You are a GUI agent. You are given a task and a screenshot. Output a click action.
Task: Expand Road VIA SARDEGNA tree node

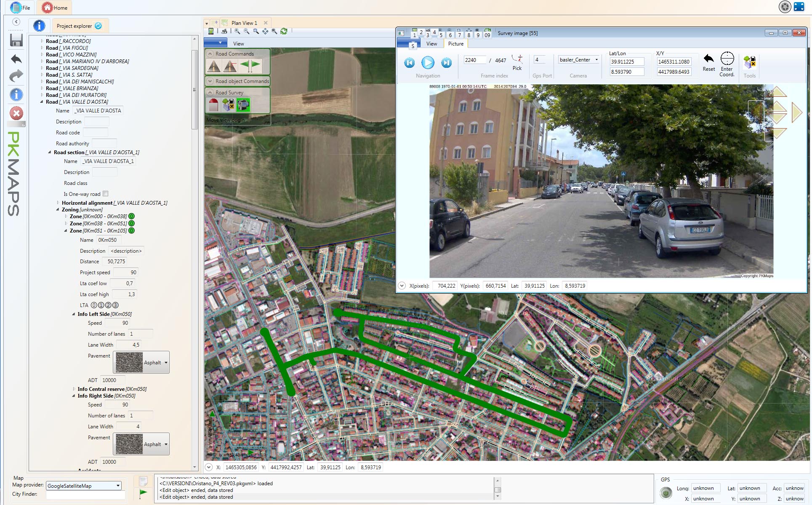pyautogui.click(x=42, y=68)
